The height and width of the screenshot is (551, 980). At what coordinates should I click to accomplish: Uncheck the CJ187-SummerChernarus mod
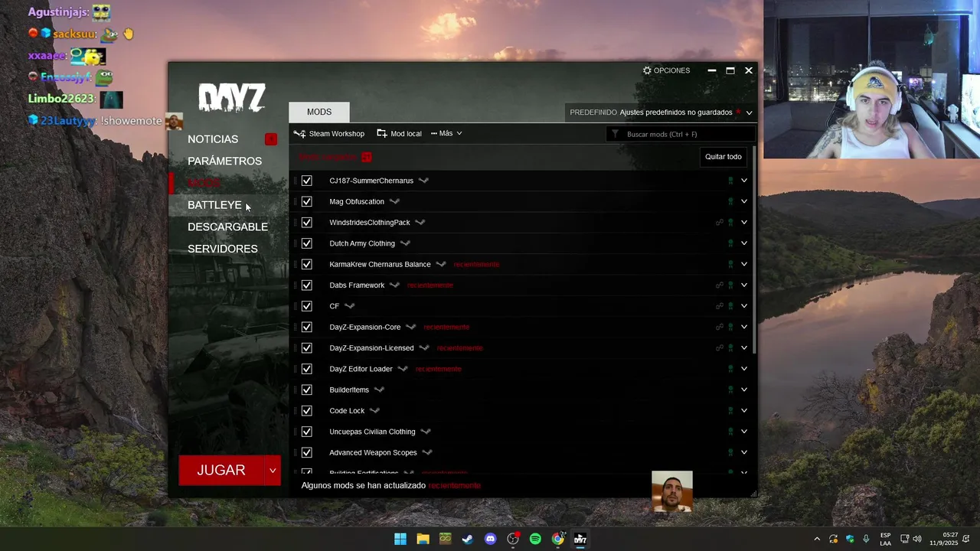point(306,181)
